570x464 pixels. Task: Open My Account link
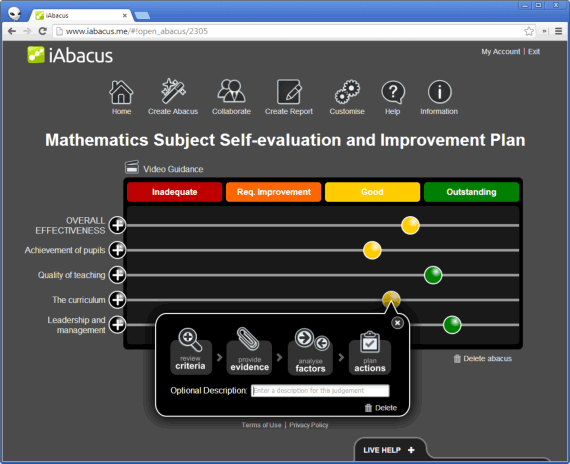(501, 52)
